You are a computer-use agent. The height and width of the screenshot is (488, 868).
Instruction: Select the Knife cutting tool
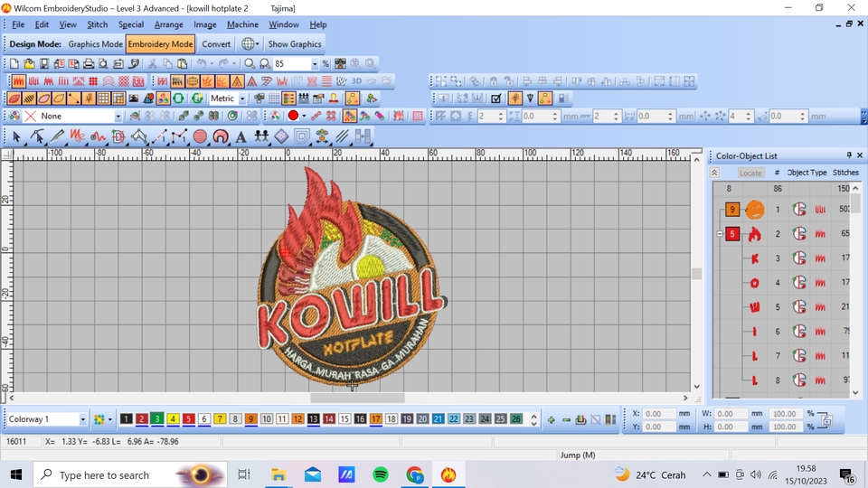point(57,136)
